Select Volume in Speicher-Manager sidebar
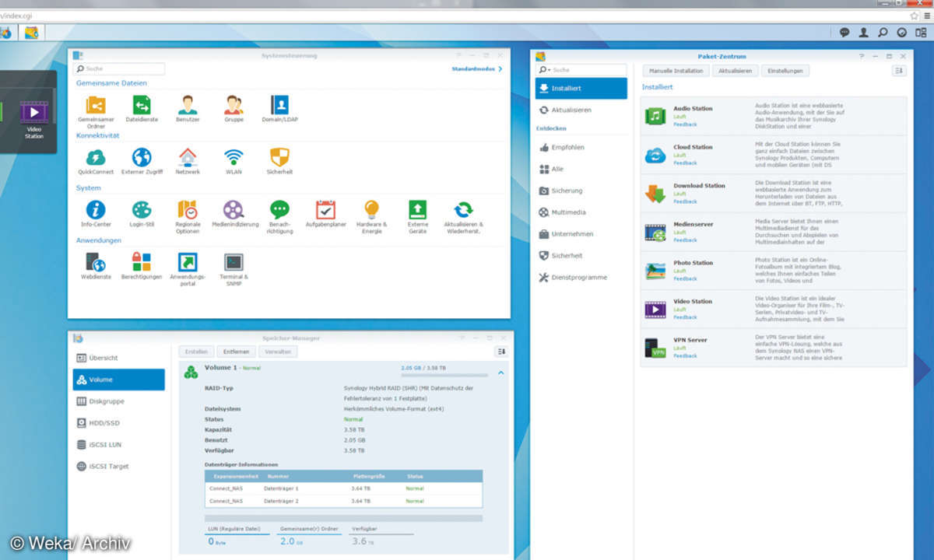The height and width of the screenshot is (560, 934). click(119, 380)
